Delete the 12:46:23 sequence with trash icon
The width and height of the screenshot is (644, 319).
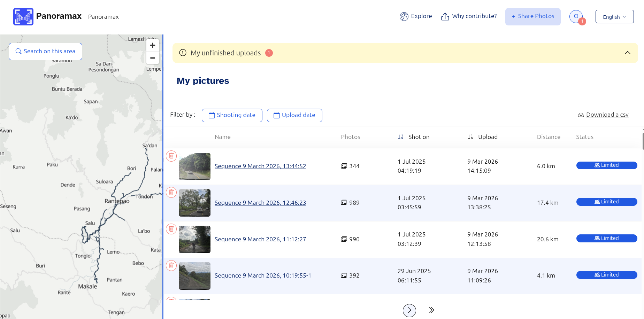tap(171, 193)
